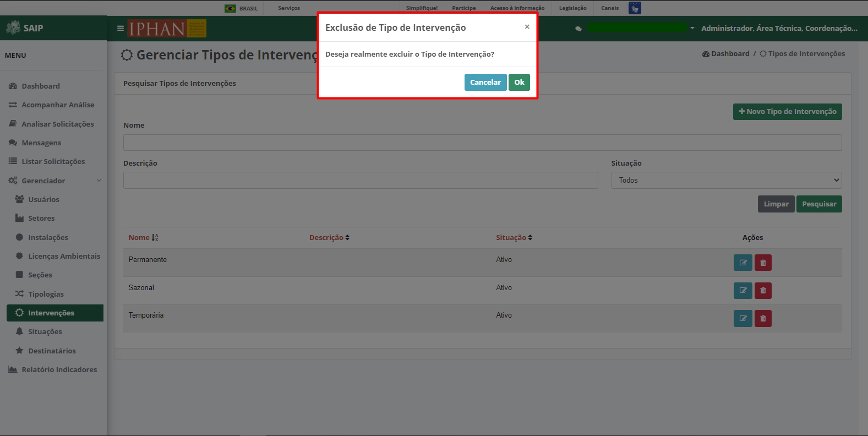
Task: Sort table by Nome column
Action: tap(143, 237)
